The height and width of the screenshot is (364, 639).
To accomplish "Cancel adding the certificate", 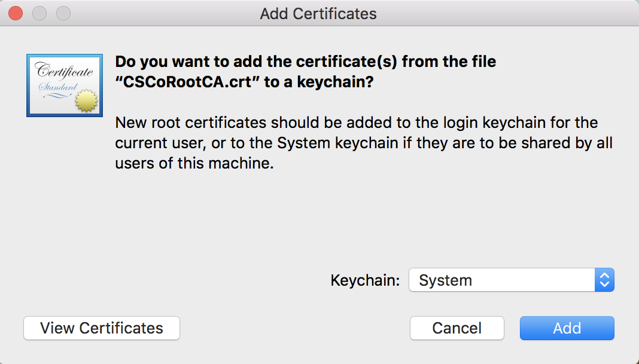I will coord(457,328).
